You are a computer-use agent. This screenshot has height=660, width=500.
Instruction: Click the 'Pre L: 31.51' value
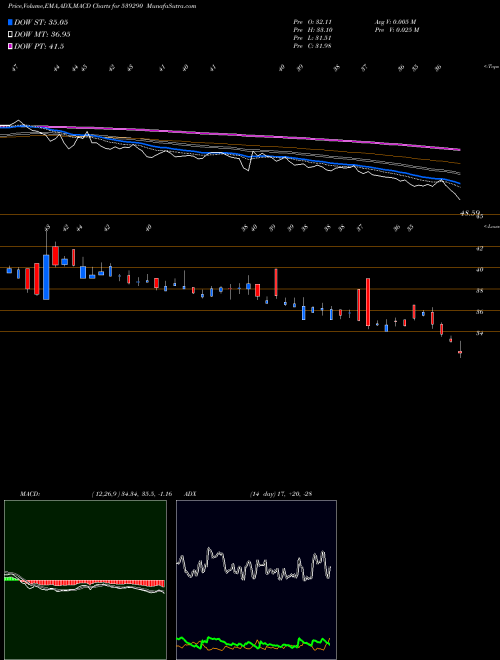[312, 38]
